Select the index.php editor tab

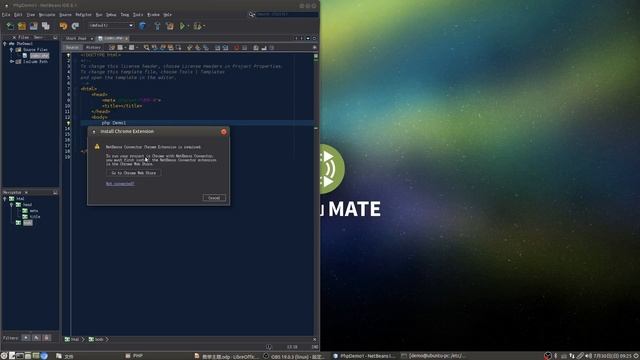(113, 38)
